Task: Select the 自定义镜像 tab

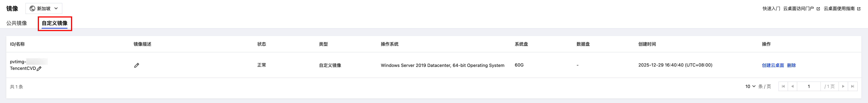Action: (55, 23)
